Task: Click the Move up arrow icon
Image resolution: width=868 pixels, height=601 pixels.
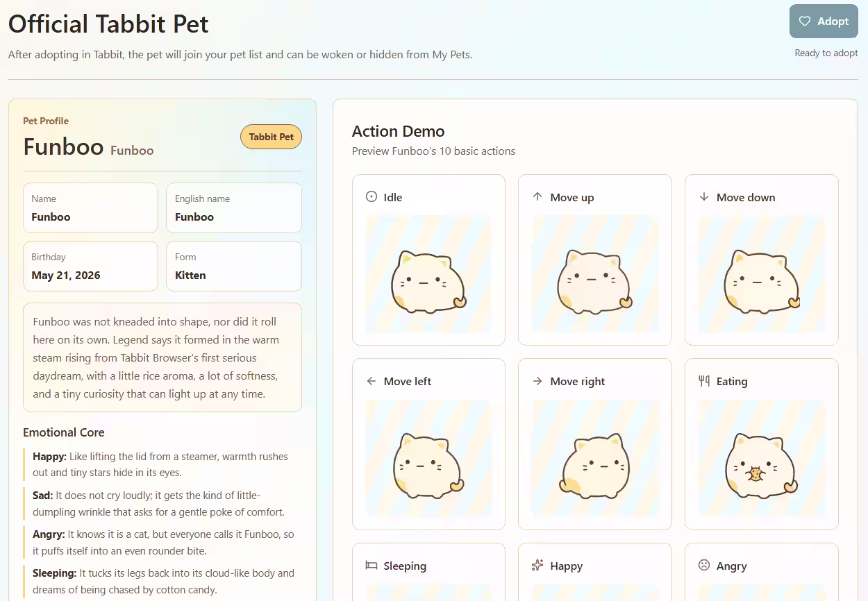Action: point(537,197)
